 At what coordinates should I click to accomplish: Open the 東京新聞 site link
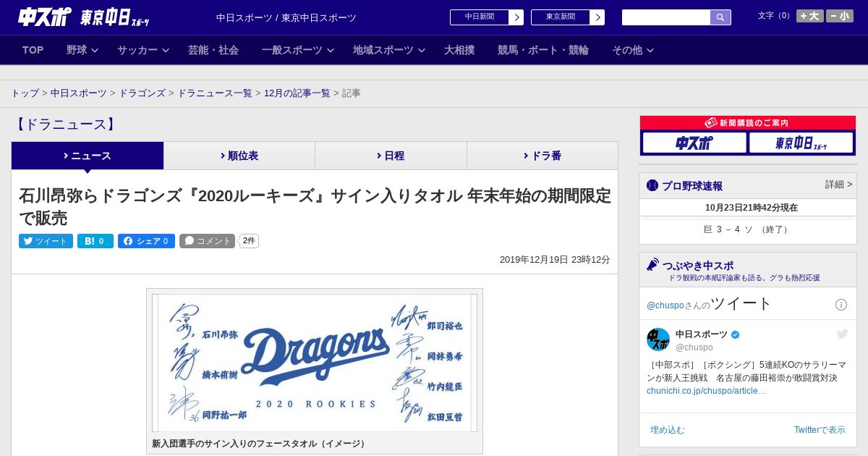(x=561, y=17)
